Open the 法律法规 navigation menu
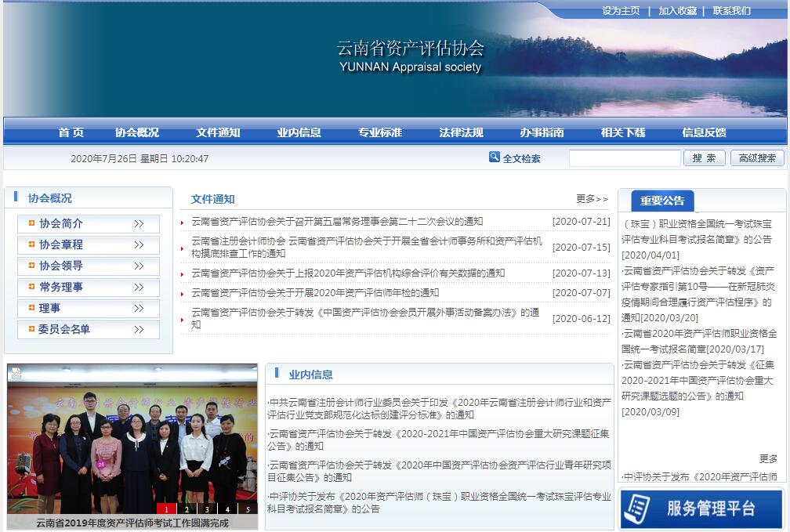The height and width of the screenshot is (532, 790). point(461,132)
